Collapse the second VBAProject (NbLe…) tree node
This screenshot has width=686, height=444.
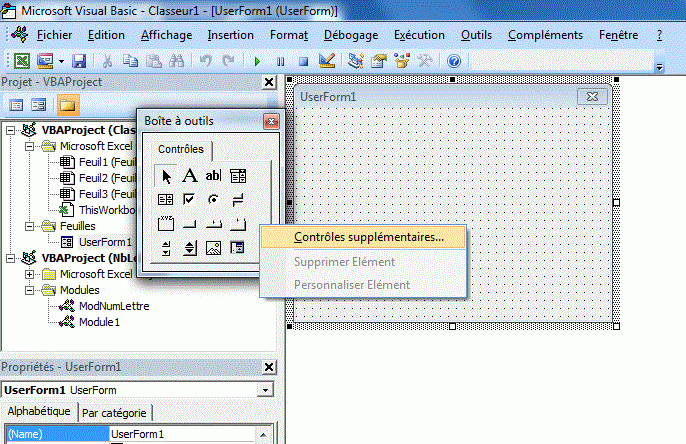tap(10, 259)
